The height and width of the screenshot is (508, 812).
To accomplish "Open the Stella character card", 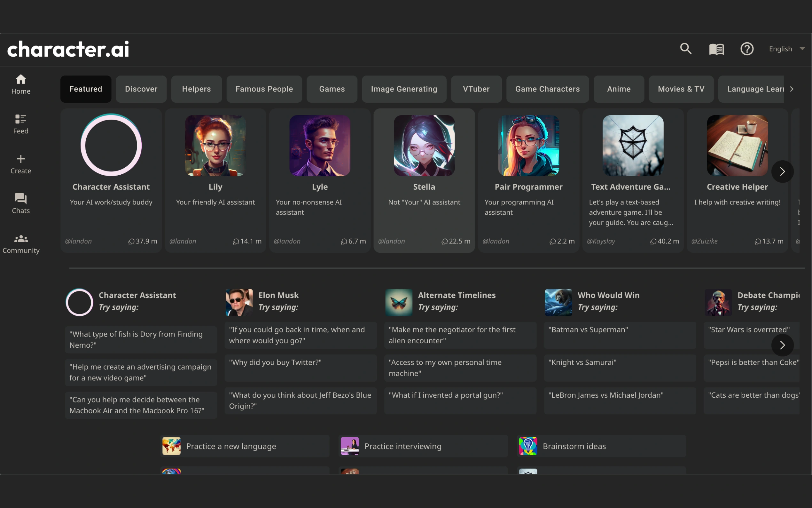I will (424, 180).
